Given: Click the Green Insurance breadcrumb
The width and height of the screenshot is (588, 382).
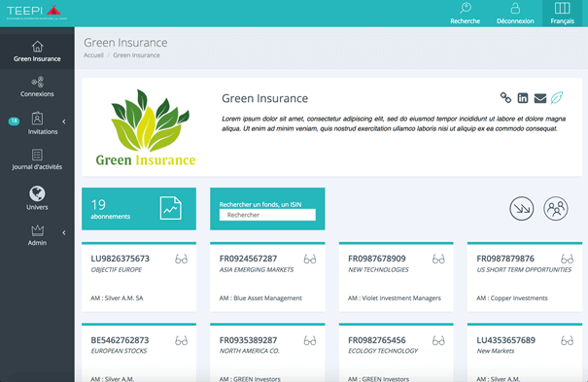Looking at the screenshot, I should pos(136,55).
